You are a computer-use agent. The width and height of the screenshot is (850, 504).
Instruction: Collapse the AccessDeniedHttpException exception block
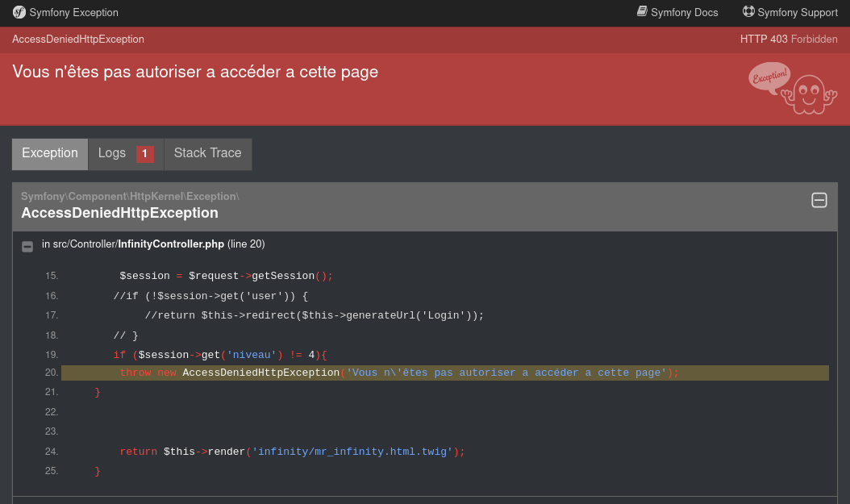click(x=819, y=199)
